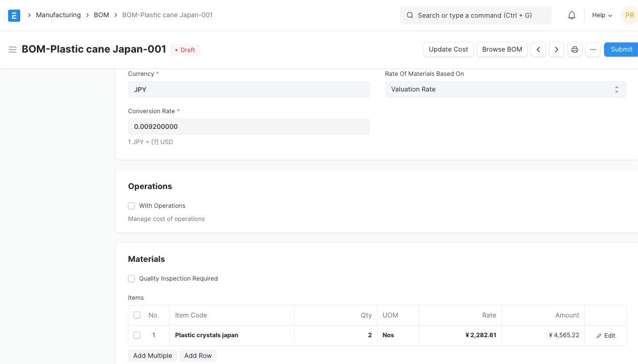Select row 1 checkbox for Plastic crystals japan
This screenshot has width=638, height=364.
[137, 335]
